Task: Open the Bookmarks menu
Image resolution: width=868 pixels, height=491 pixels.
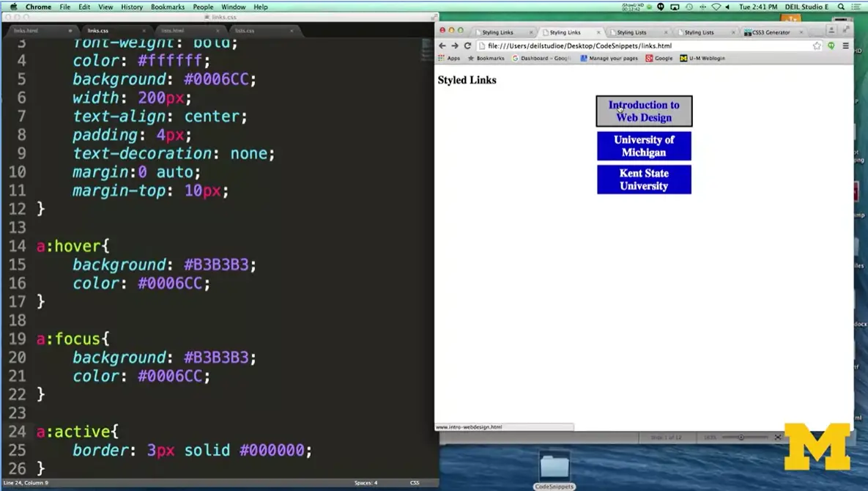Action: pos(168,7)
